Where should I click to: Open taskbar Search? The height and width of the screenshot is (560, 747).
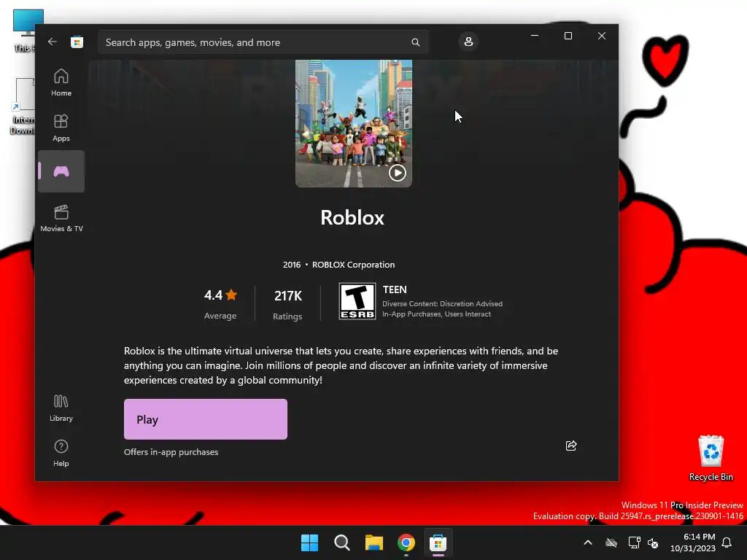click(x=342, y=542)
